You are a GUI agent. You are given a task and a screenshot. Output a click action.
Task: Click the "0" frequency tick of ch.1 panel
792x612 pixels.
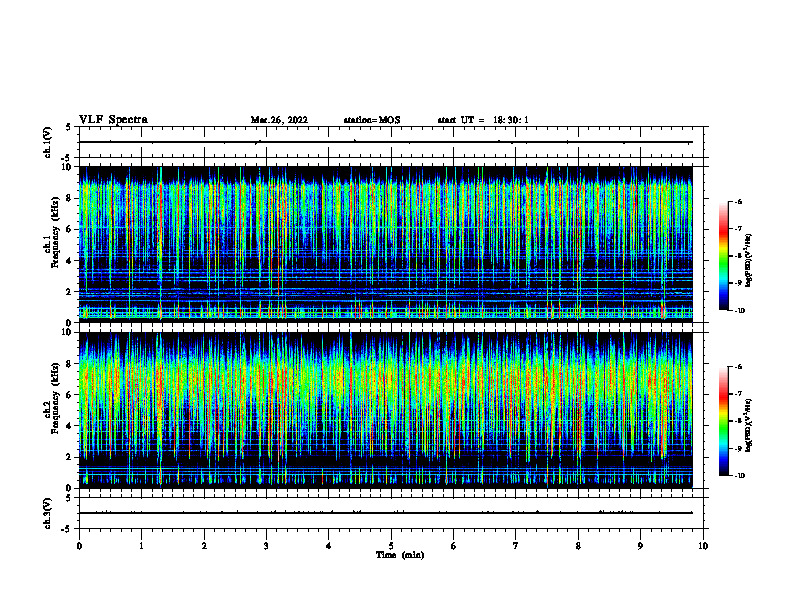coord(71,323)
